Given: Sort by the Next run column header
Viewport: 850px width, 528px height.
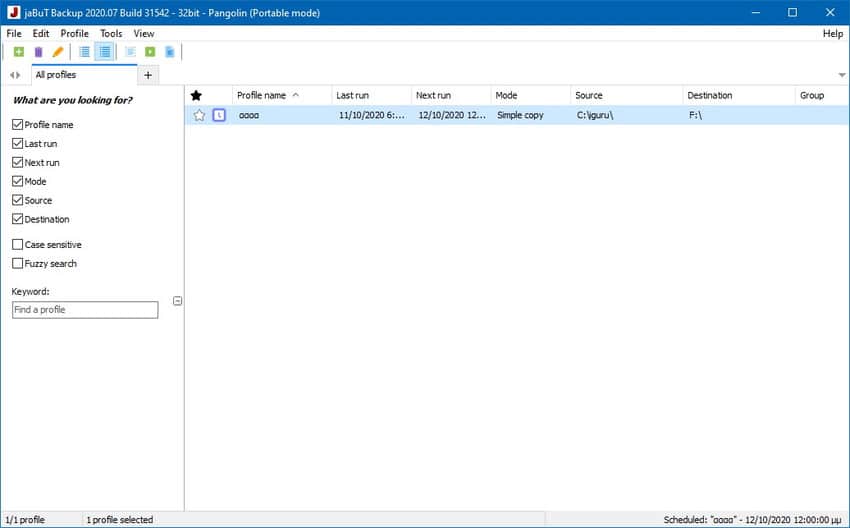Looking at the screenshot, I should pyautogui.click(x=451, y=95).
